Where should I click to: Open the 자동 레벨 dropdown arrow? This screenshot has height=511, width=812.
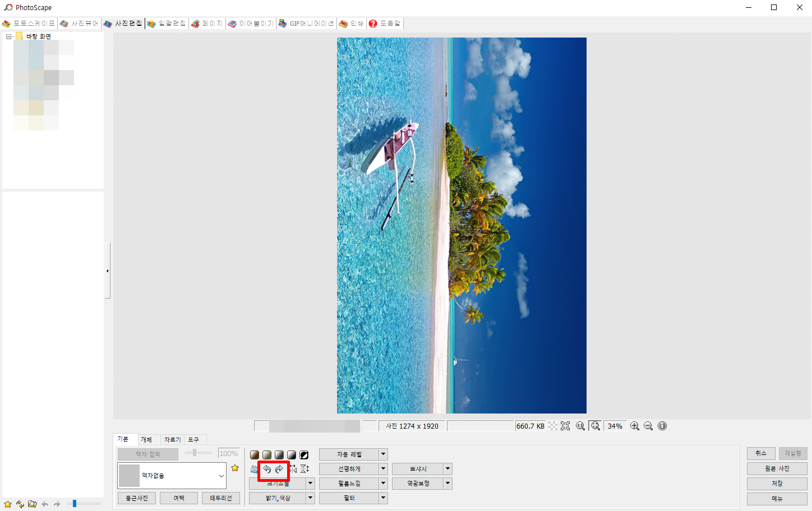pyautogui.click(x=384, y=454)
